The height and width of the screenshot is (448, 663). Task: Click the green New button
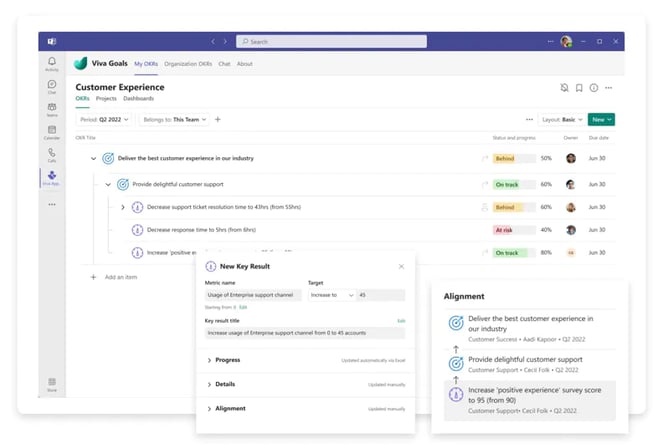coord(601,119)
